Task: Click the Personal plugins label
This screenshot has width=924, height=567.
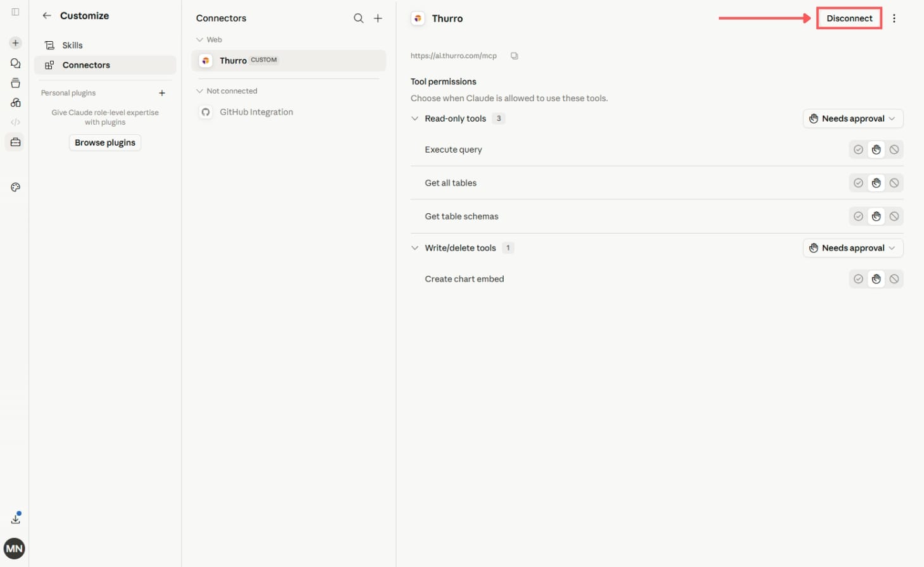Action: click(68, 93)
